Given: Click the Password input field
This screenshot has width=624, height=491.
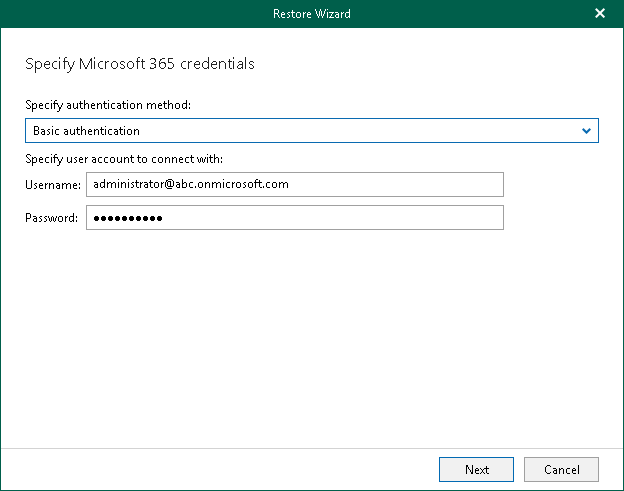Looking at the screenshot, I should pos(294,218).
